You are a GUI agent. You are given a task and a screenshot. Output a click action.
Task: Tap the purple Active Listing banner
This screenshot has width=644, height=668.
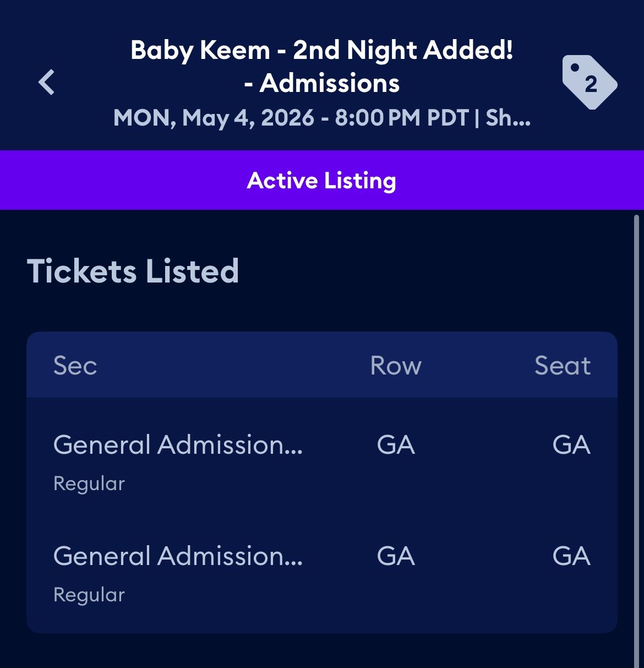(321, 180)
